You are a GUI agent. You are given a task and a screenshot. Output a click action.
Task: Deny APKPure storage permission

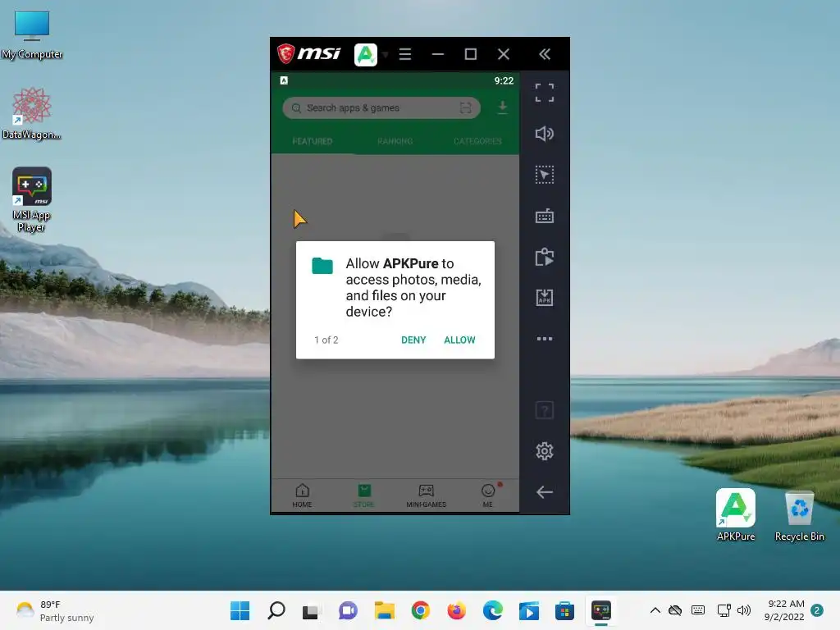click(413, 340)
